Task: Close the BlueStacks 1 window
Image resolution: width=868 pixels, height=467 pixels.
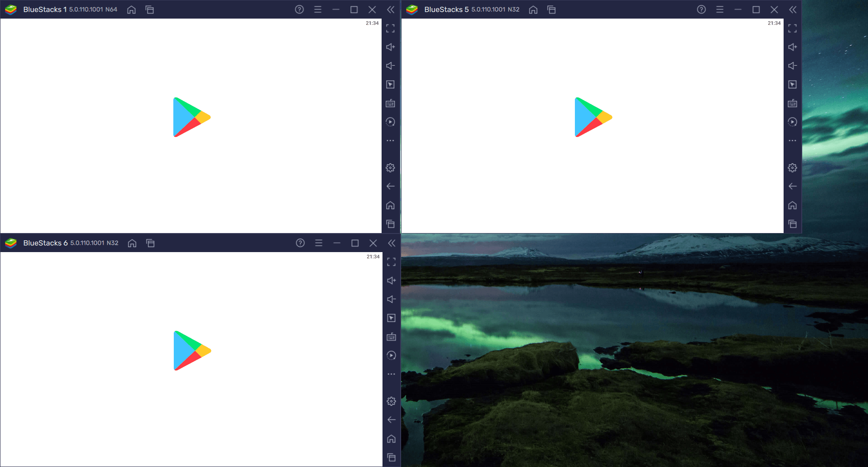Action: [372, 10]
